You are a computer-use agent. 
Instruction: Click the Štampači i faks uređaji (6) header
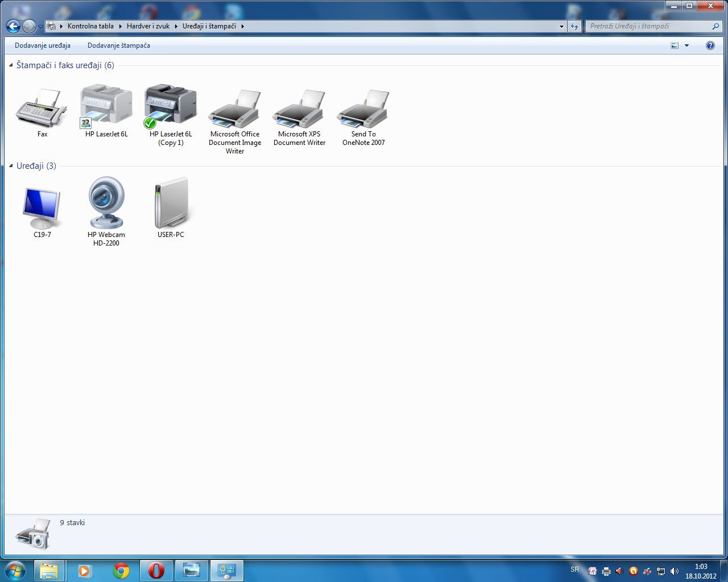[x=65, y=65]
